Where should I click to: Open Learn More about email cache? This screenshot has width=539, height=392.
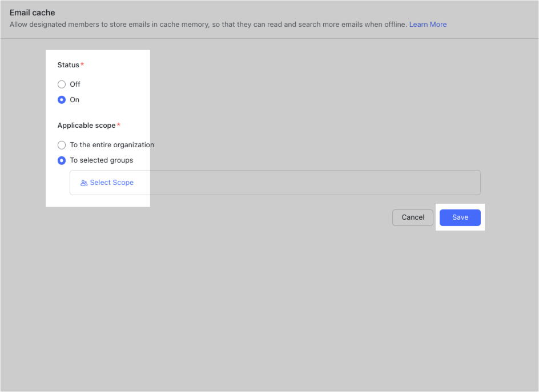pos(428,24)
